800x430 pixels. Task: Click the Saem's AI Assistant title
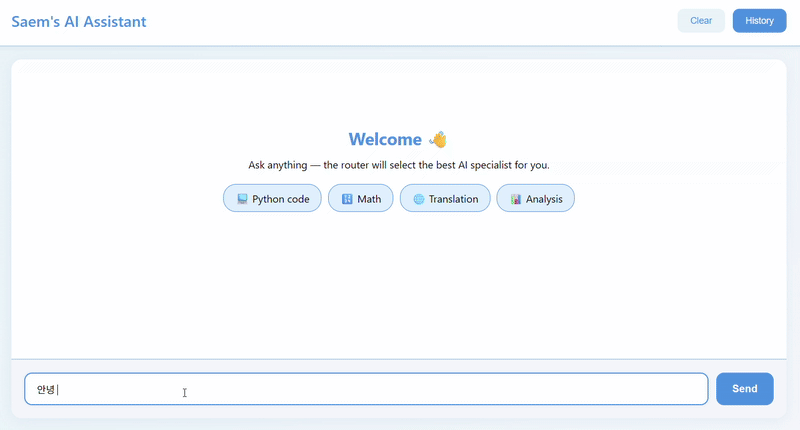(78, 21)
